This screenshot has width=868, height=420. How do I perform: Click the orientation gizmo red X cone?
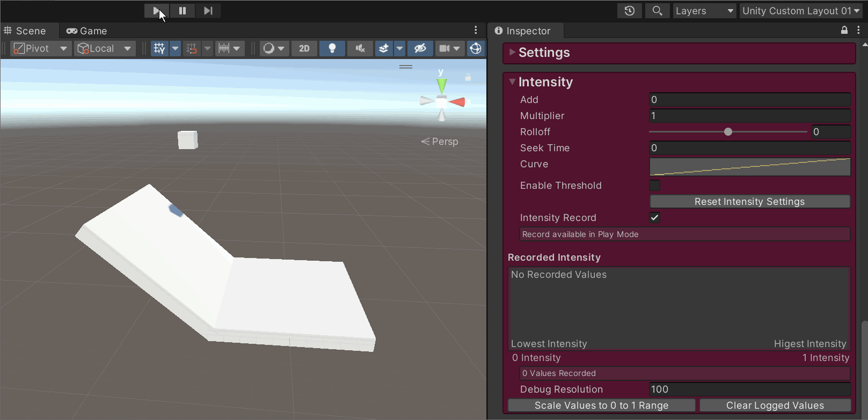coord(457,102)
